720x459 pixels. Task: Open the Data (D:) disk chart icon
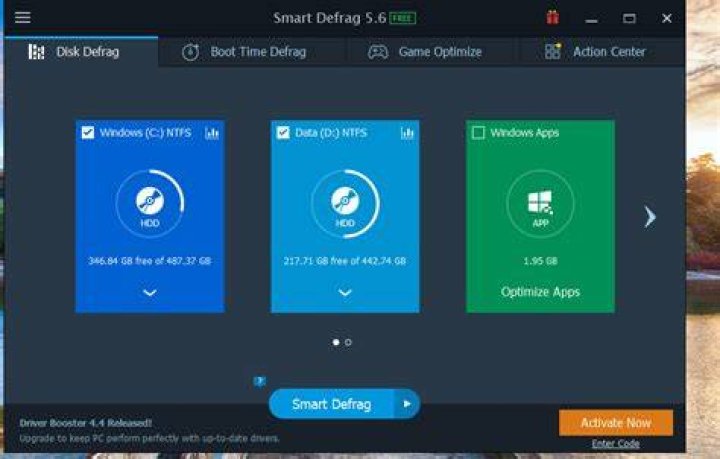(x=407, y=133)
